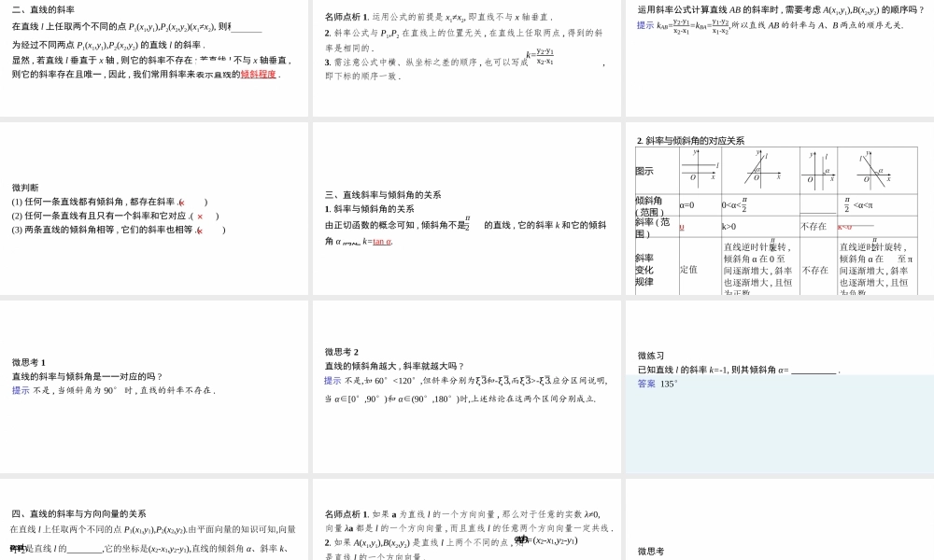
Task: Click the red × mark after 微判断 item (1)
Action: [183, 201]
